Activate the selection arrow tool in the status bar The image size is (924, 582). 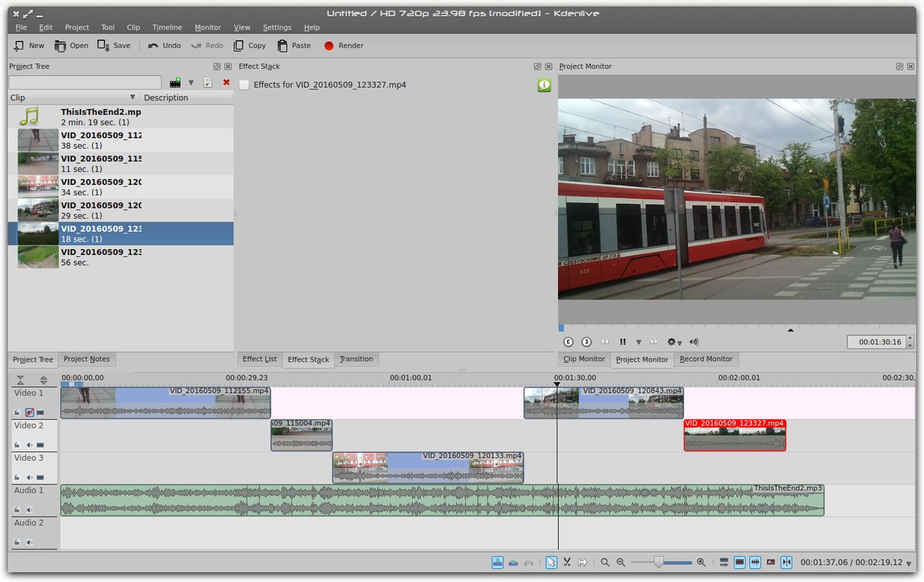click(x=552, y=563)
